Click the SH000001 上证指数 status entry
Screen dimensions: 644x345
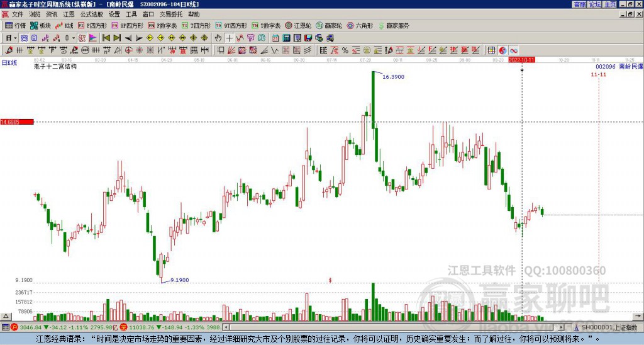point(609,327)
